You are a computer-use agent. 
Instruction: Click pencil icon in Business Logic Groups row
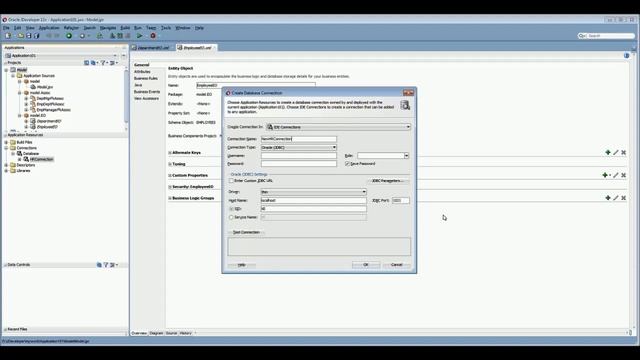(x=616, y=198)
